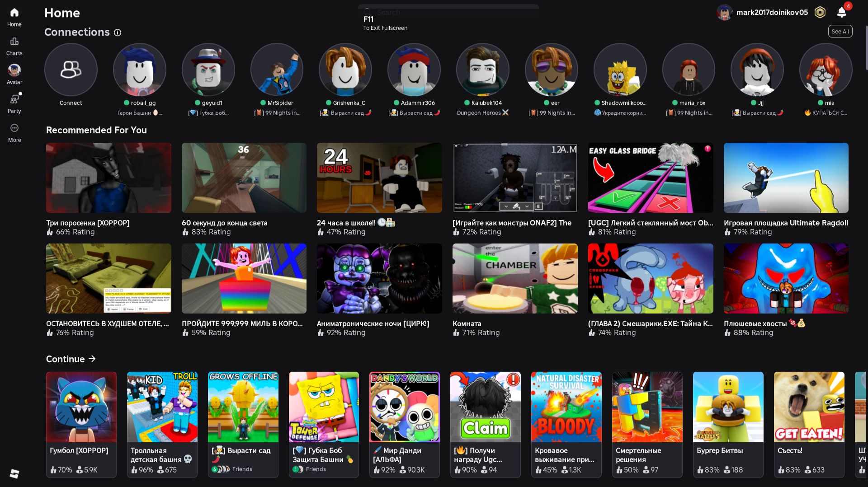Open Аниматронические ночи [ЦИРК!] thumbnail

click(x=379, y=279)
